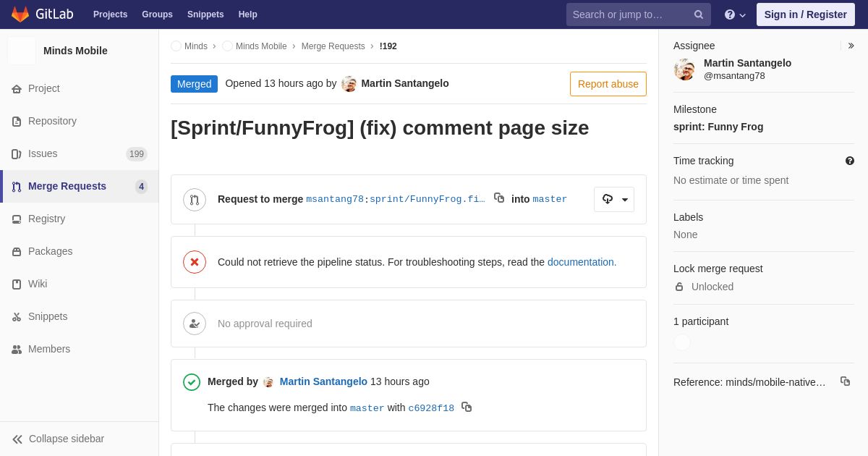Open Projects menu in top bar
This screenshot has width=868, height=456.
tap(110, 14)
